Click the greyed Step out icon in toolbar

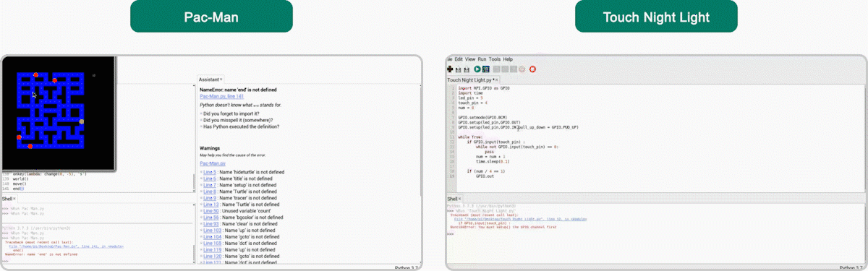tap(514, 69)
